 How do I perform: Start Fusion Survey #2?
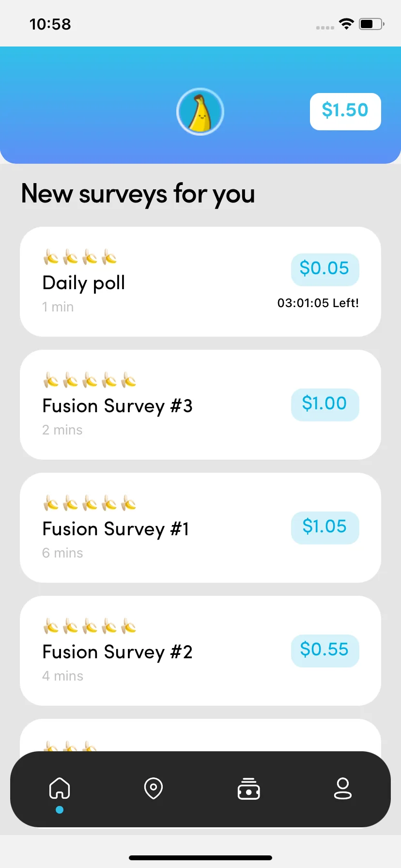click(x=200, y=651)
